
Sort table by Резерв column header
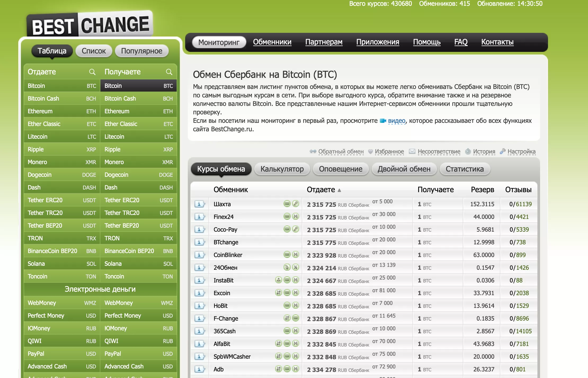pos(483,190)
